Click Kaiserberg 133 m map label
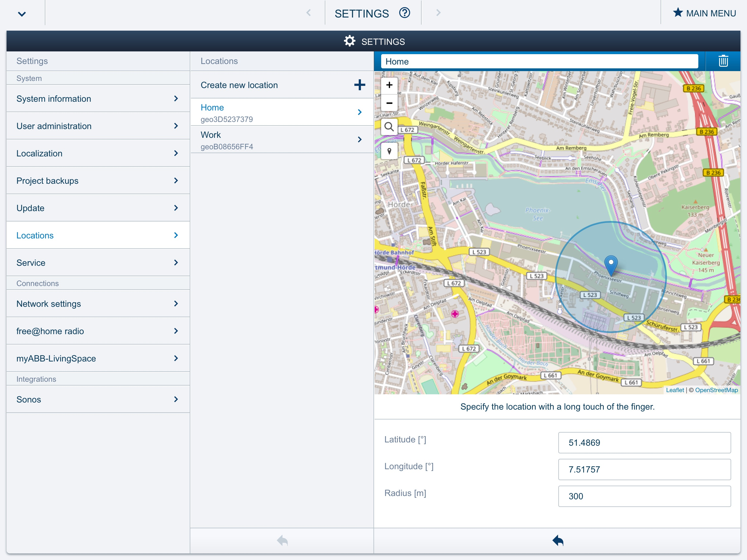This screenshot has height=560, width=747. [695, 211]
